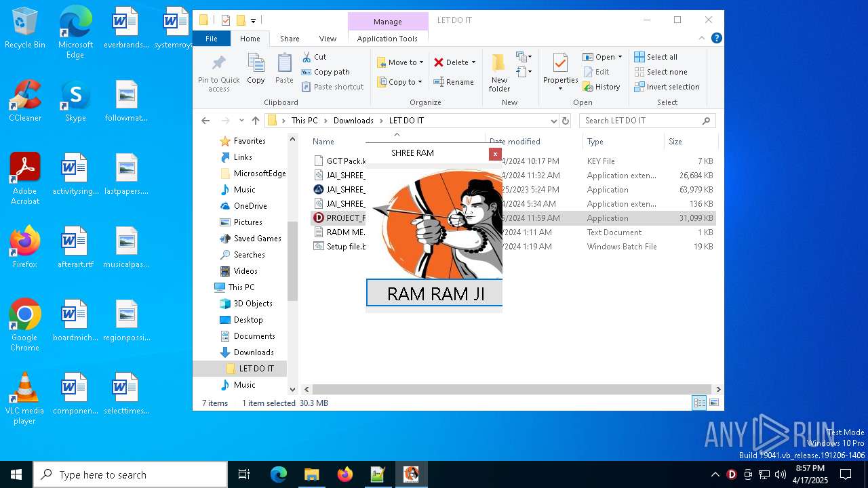This screenshot has height=488, width=868.
Task: Click Invert selection
Action: 667,87
